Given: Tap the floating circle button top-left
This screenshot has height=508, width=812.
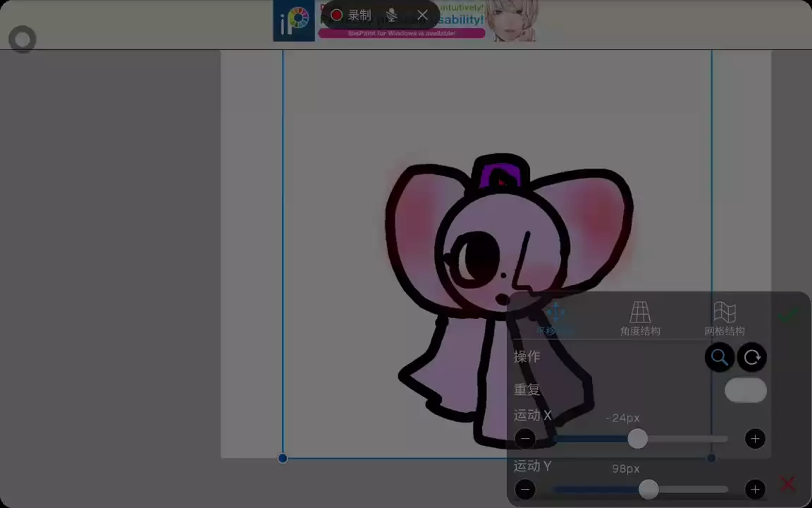Looking at the screenshot, I should [23, 40].
